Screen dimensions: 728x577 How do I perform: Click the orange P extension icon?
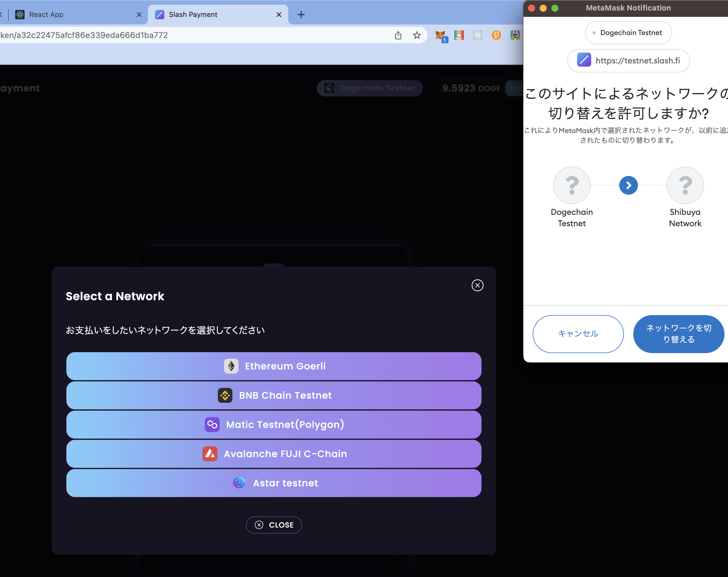click(x=496, y=35)
